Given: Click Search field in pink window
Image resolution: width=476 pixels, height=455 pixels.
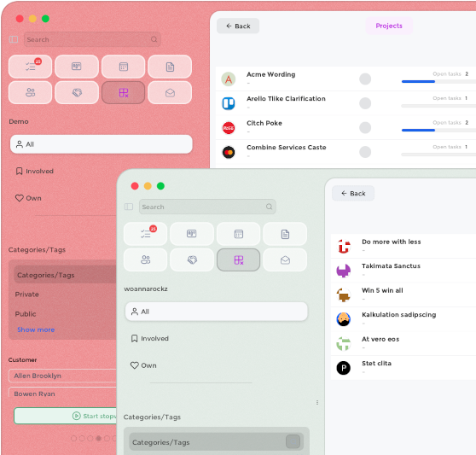Looking at the screenshot, I should tap(92, 39).
